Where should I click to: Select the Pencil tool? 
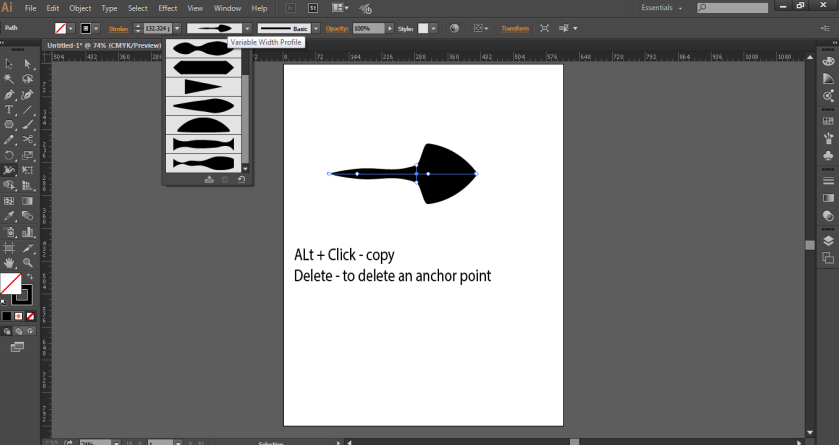[x=9, y=140]
